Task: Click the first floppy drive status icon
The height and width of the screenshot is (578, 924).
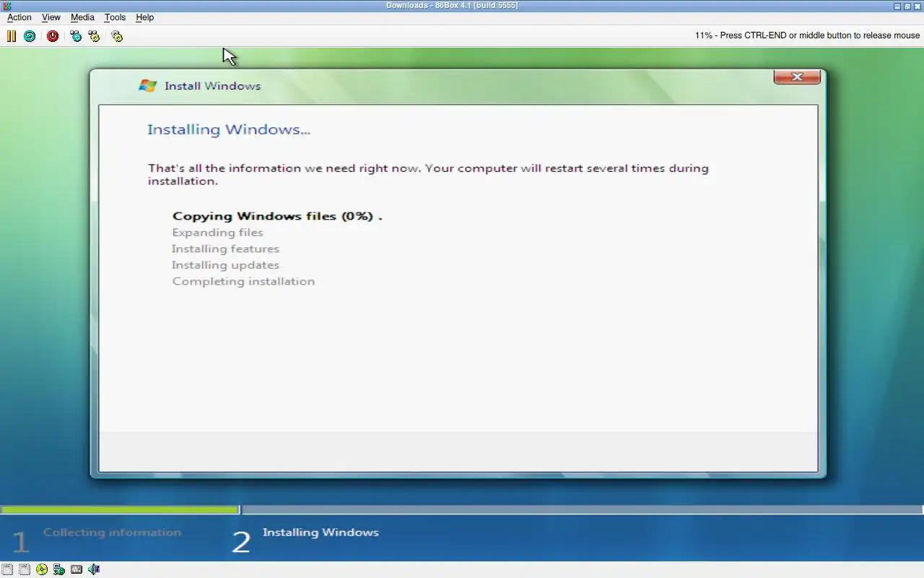Action: 6,569
